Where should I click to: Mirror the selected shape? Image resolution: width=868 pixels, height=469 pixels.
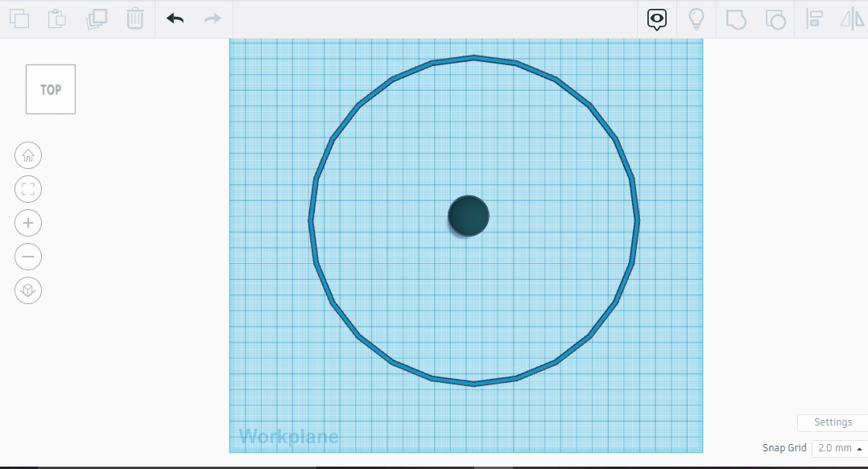(x=852, y=19)
